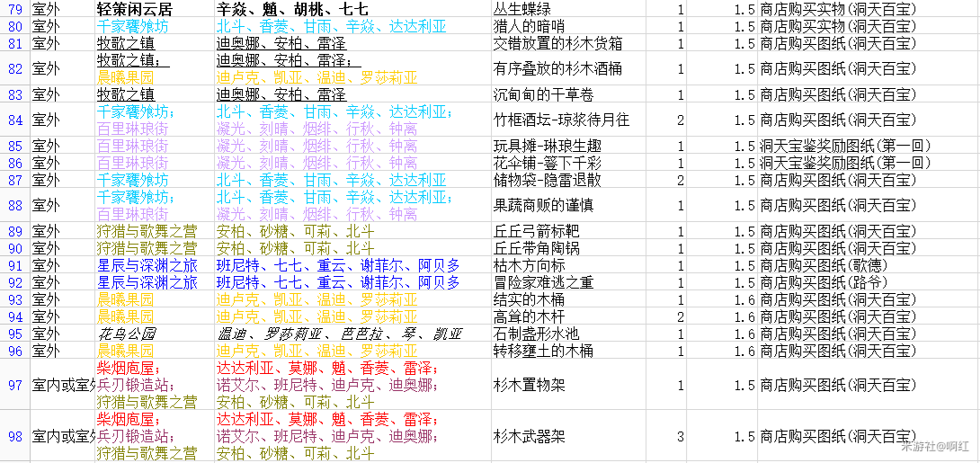Select the cell 石制盏形水池
The width and height of the screenshot is (980, 463).
point(567,334)
